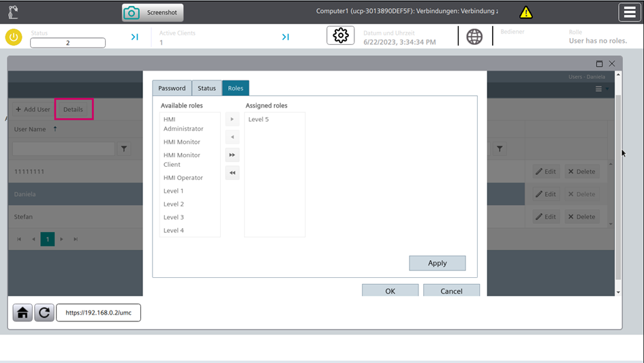This screenshot has width=644, height=363.
Task: Maximize the embedded browser window
Action: point(599,63)
